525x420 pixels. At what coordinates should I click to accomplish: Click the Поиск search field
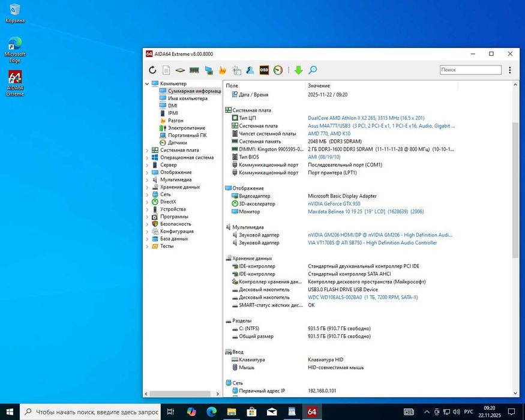point(470,70)
